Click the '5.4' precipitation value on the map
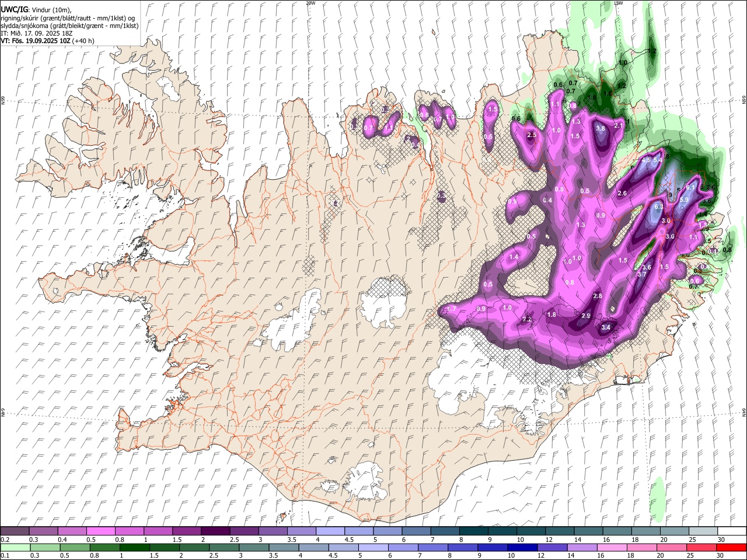747x560 pixels. [x=658, y=160]
